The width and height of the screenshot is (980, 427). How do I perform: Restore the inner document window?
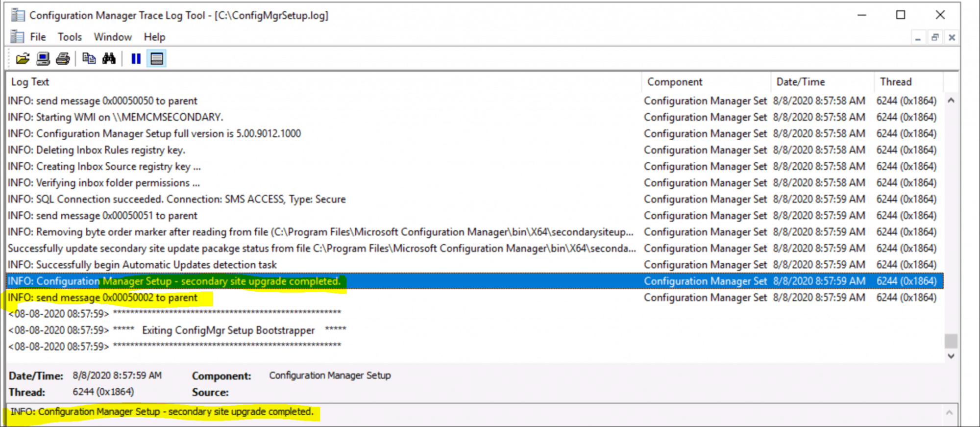pyautogui.click(x=935, y=37)
